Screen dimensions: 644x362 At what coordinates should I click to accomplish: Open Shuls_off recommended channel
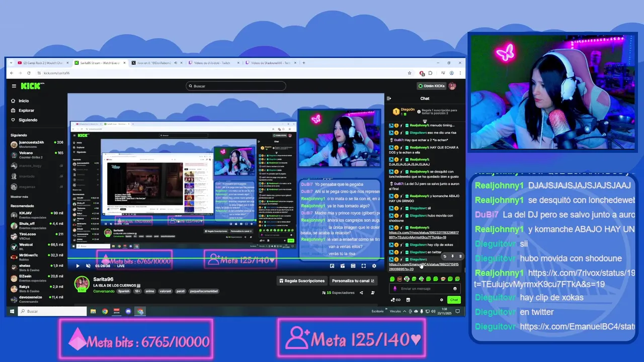click(37, 225)
